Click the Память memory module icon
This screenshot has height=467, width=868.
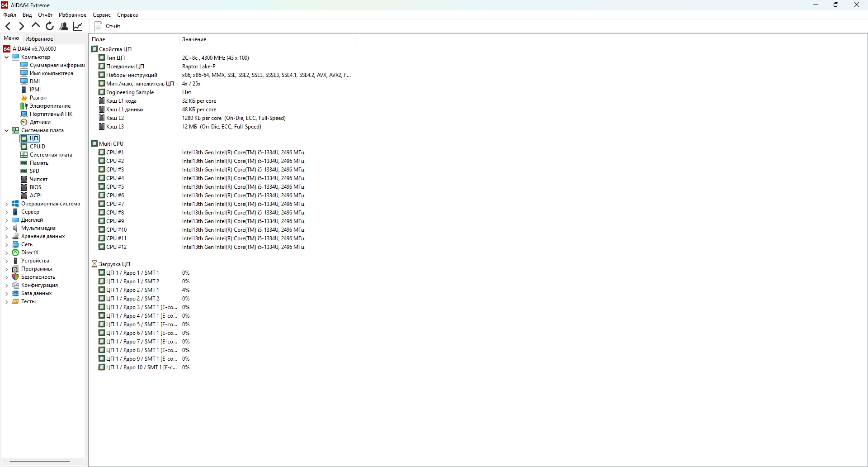[24, 163]
